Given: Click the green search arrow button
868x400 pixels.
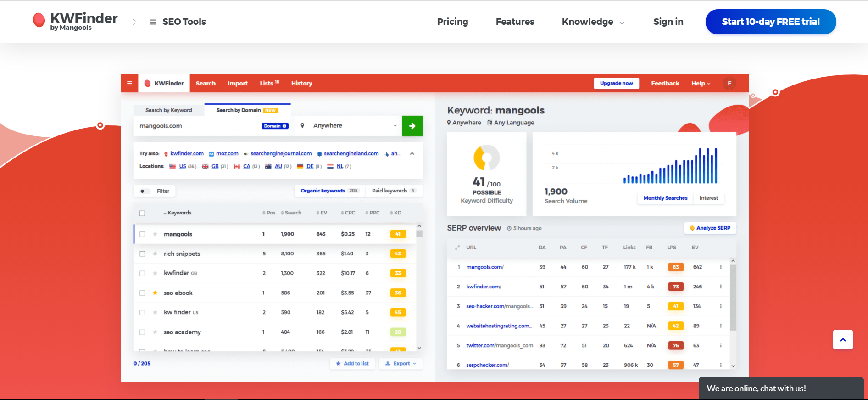Looking at the screenshot, I should tap(412, 126).
